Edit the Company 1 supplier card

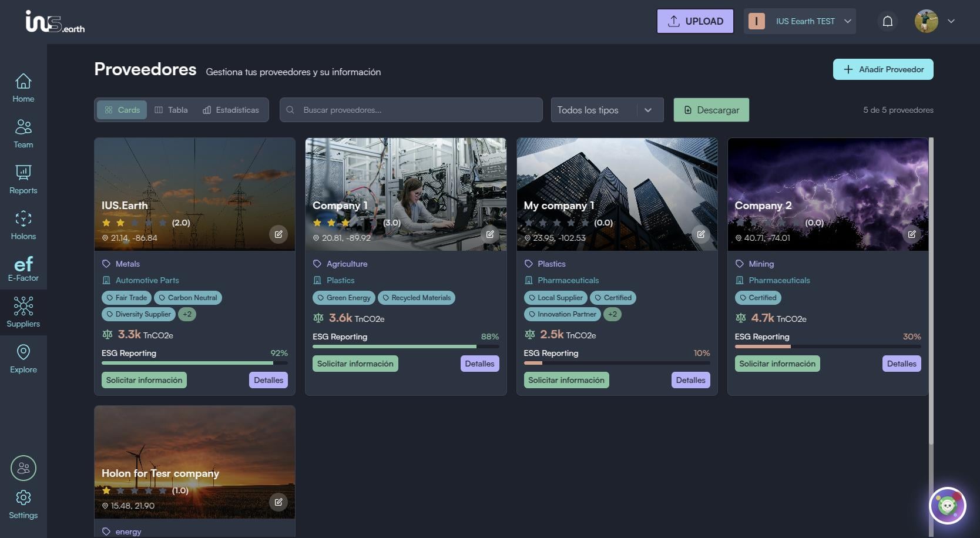[x=489, y=234]
